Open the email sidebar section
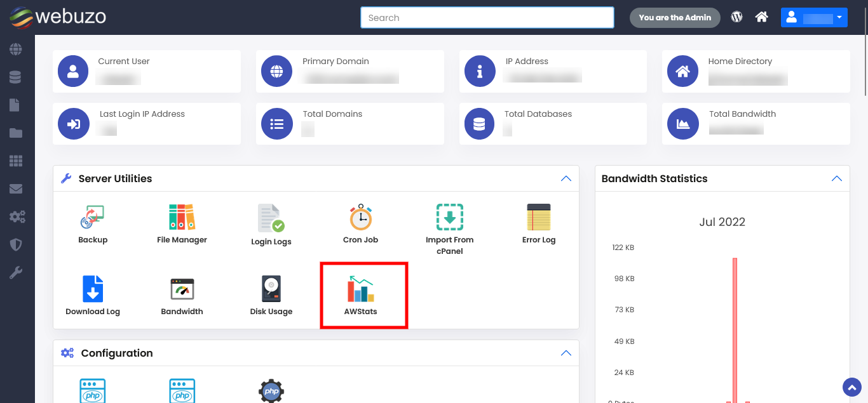Screen dimensions: 868x403 tap(17, 188)
